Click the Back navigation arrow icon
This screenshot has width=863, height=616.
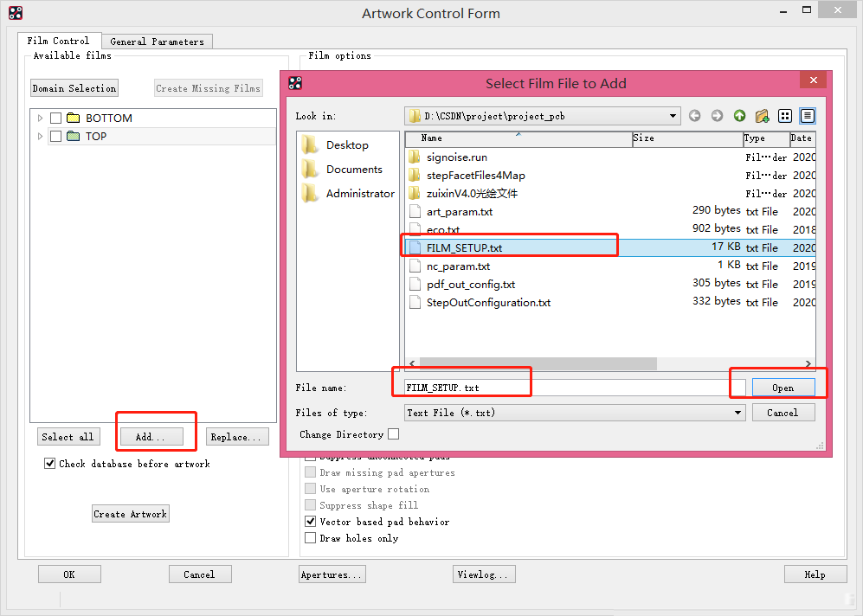click(x=694, y=116)
